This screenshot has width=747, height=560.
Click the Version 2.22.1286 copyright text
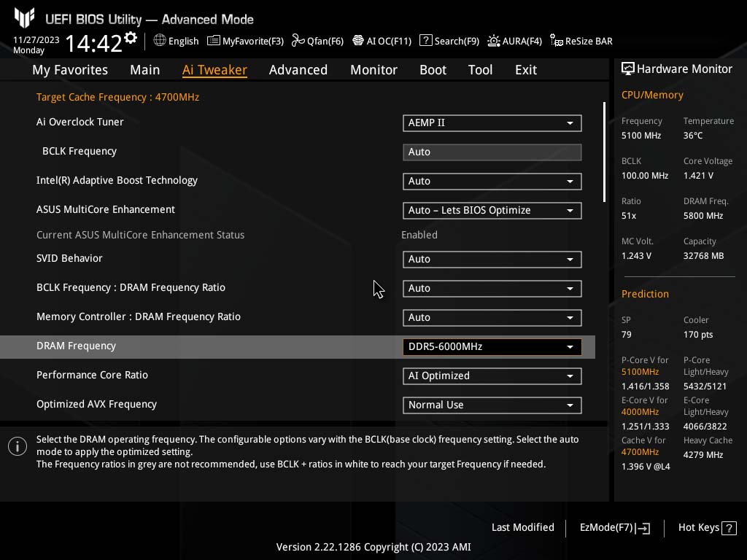(x=373, y=547)
